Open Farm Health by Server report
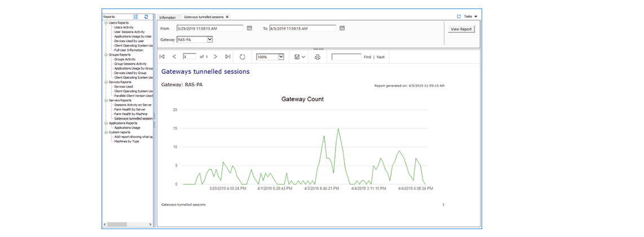Viewport: 644px width, 237px height. 130,109
